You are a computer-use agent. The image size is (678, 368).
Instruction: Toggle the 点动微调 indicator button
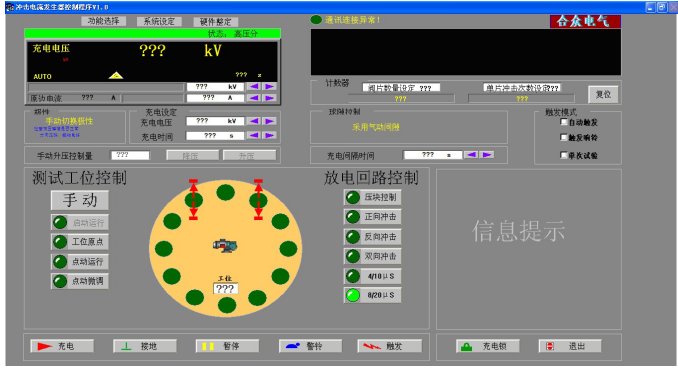[80, 281]
